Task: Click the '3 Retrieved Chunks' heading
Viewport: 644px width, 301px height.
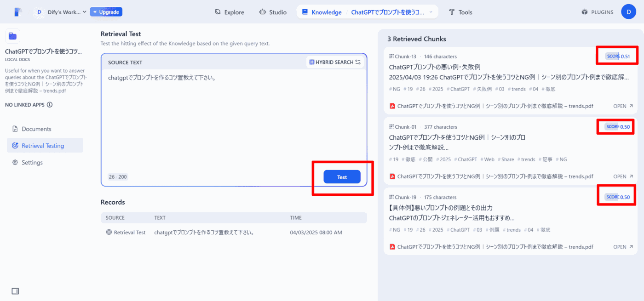Action: point(417,39)
